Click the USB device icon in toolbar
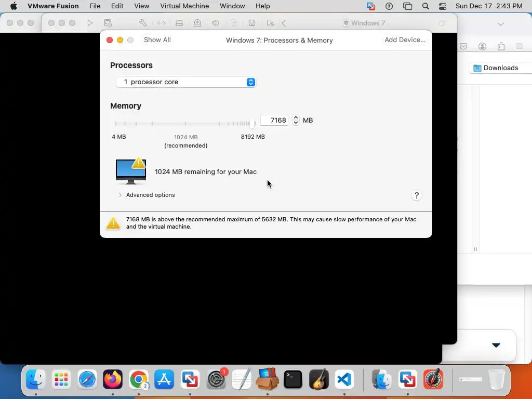 234,23
